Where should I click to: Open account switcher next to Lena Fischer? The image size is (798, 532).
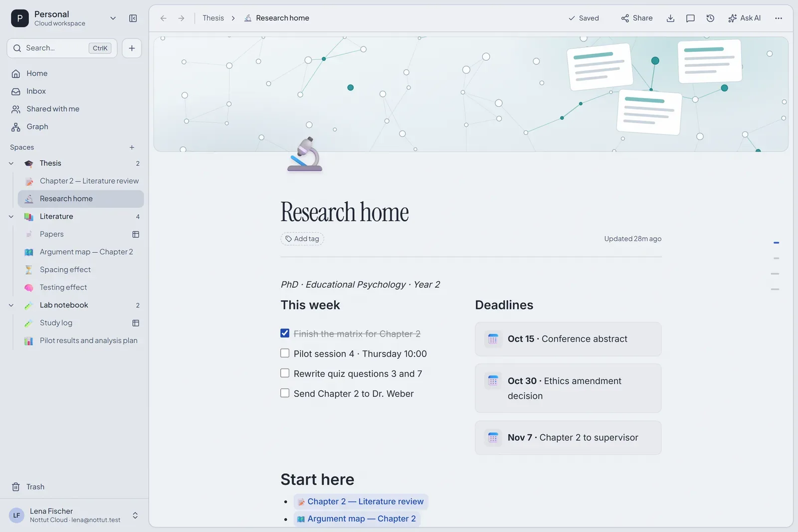coord(135,516)
